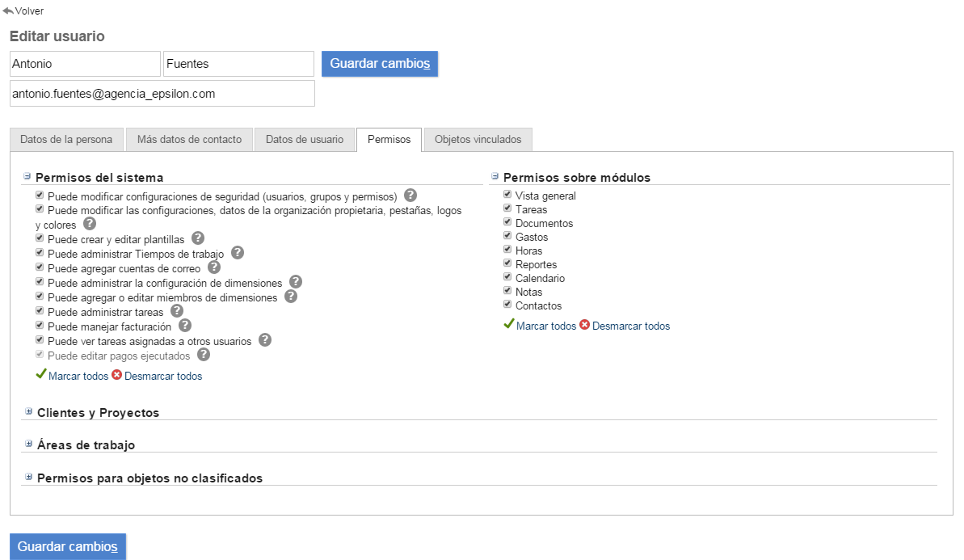Expand the 'Clientes y Proyectos' section
This screenshot has width=964, height=560.
pyautogui.click(x=28, y=411)
